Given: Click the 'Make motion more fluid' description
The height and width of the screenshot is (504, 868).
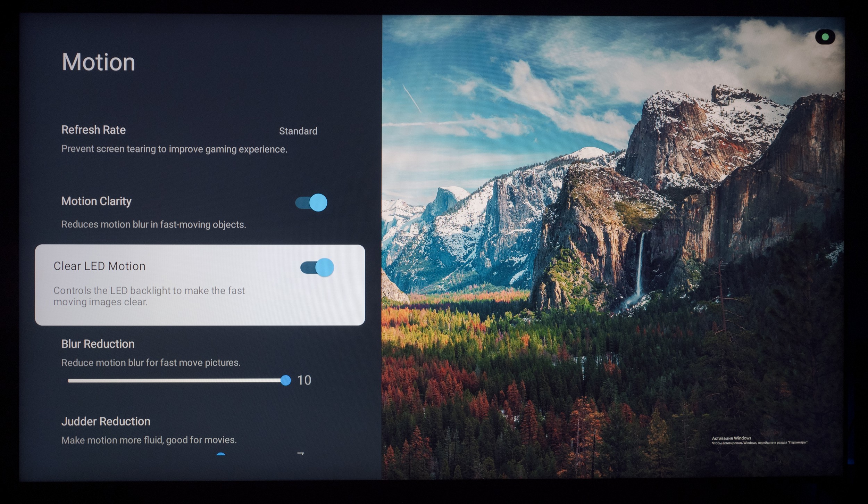Looking at the screenshot, I should (x=149, y=440).
